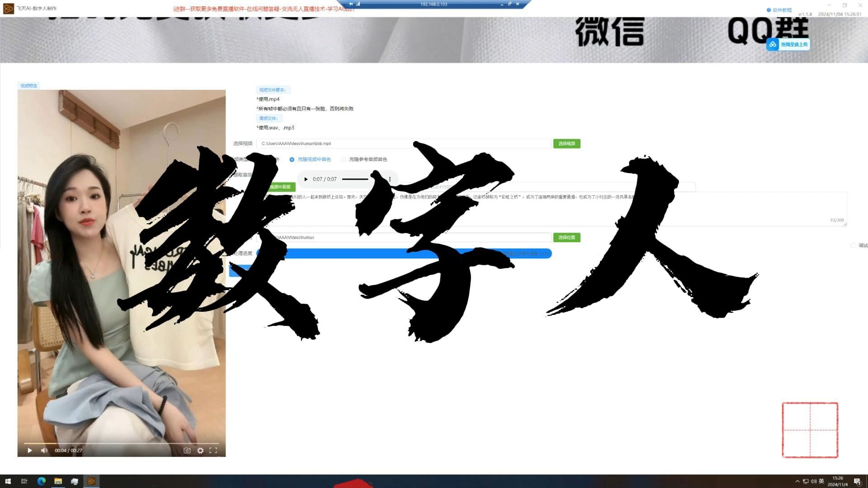Click the 飞天AI app logo icon
868x488 pixels.
(x=9, y=9)
